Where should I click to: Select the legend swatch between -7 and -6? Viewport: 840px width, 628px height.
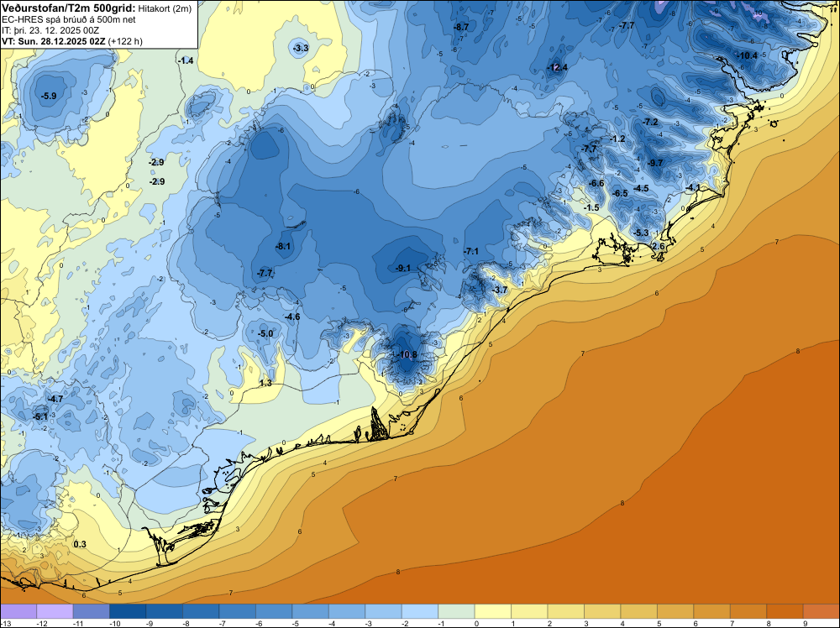[238, 611]
